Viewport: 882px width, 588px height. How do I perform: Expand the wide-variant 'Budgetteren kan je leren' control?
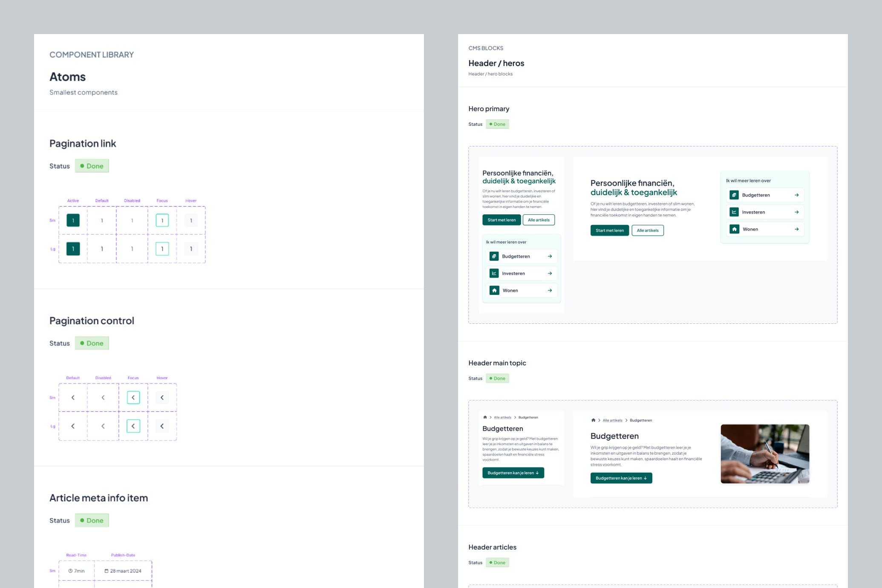[x=621, y=478]
